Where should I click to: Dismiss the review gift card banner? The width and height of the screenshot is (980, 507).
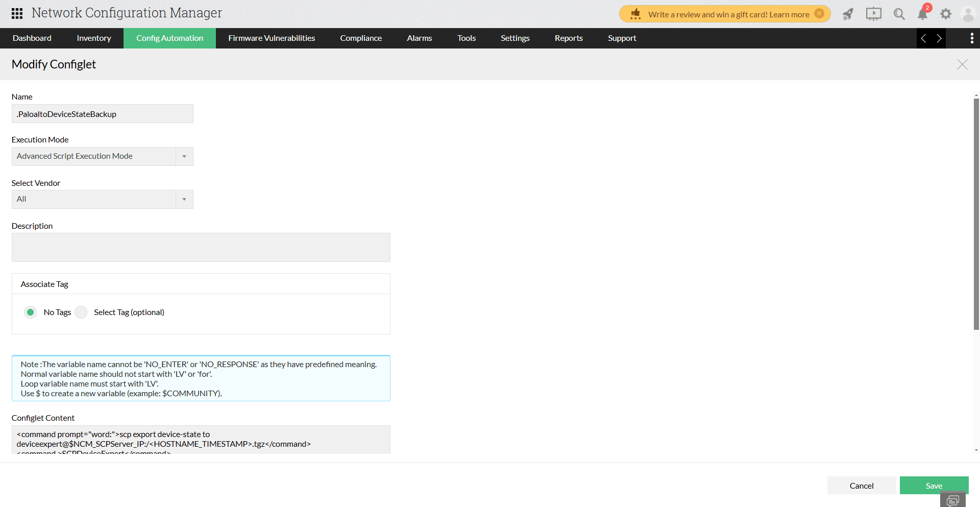point(819,14)
